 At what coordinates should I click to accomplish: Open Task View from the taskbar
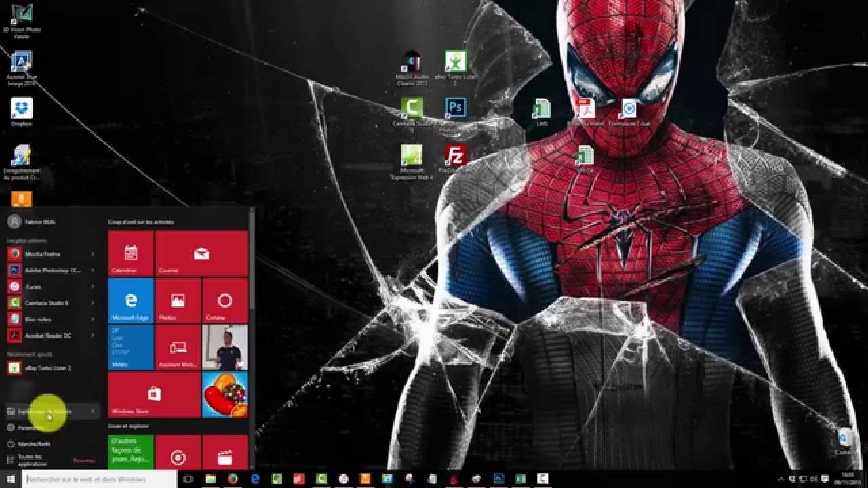189,479
